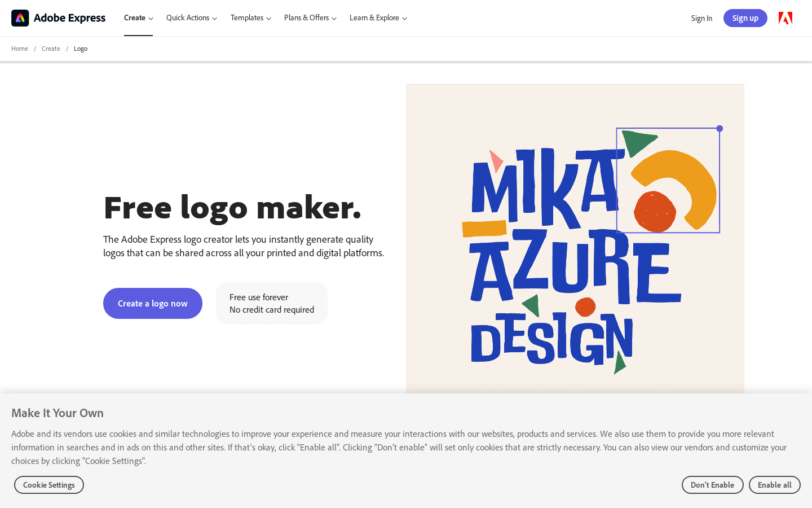Viewport: 812px width, 508px height.
Task: Click the Sign up button
Action: 745,18
